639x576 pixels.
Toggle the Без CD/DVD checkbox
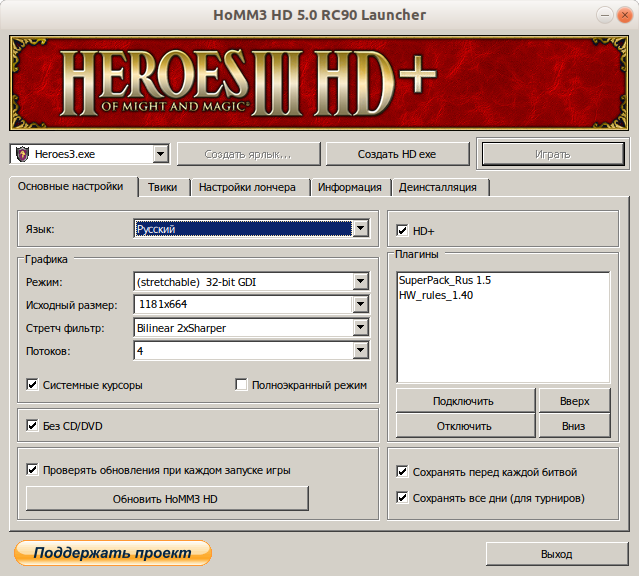pos(32,426)
